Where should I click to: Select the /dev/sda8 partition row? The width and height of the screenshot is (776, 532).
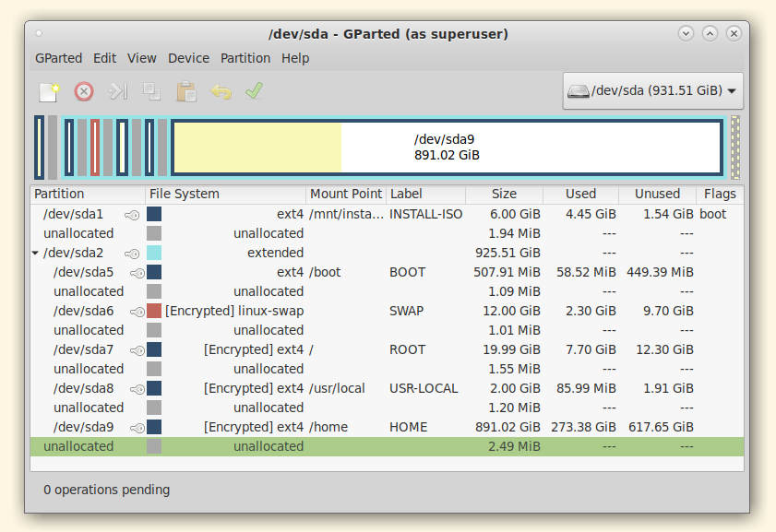coord(387,388)
